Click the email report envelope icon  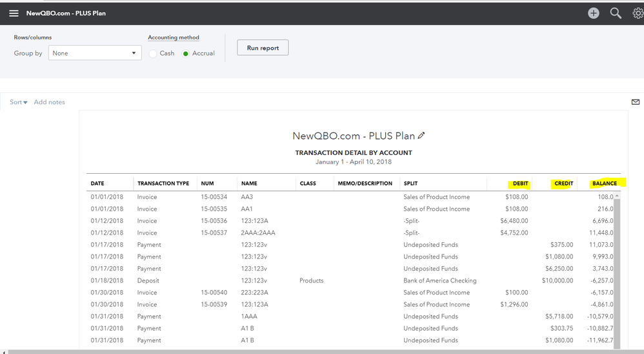tap(636, 102)
